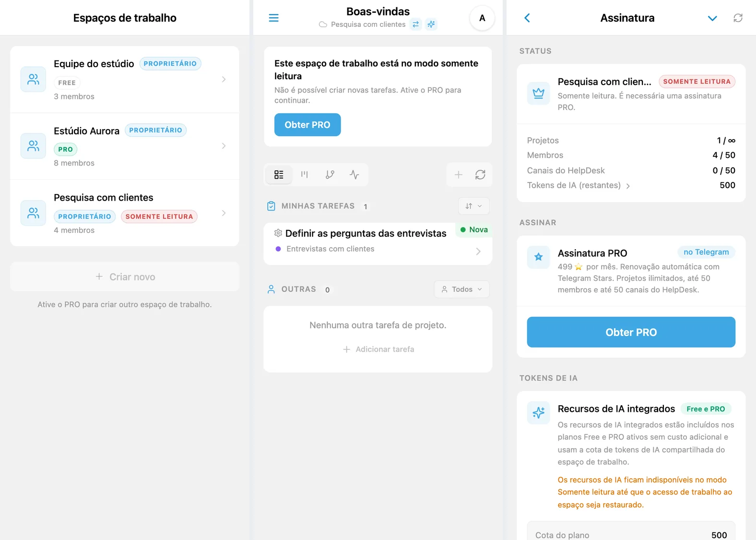The image size is (756, 540).
Task: Switch to the list view tab
Action: pyautogui.click(x=279, y=174)
